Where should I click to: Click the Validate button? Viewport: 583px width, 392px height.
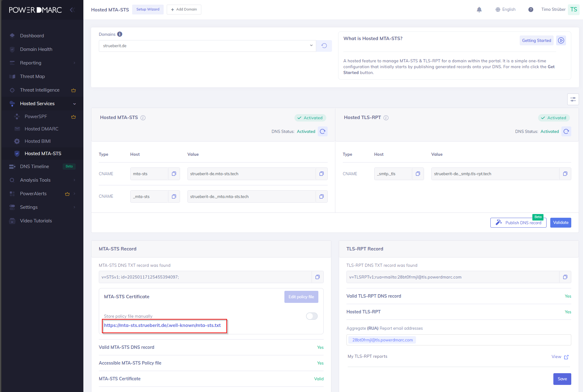(560, 223)
